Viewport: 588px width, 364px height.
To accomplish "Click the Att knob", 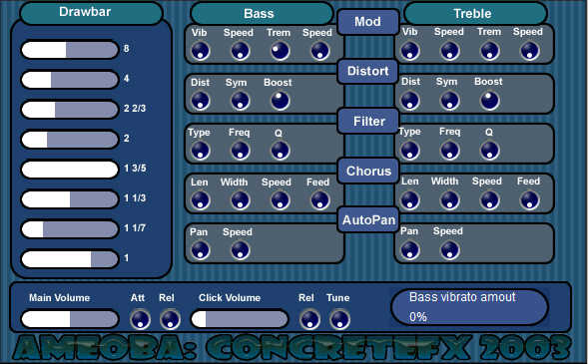I will click(140, 319).
